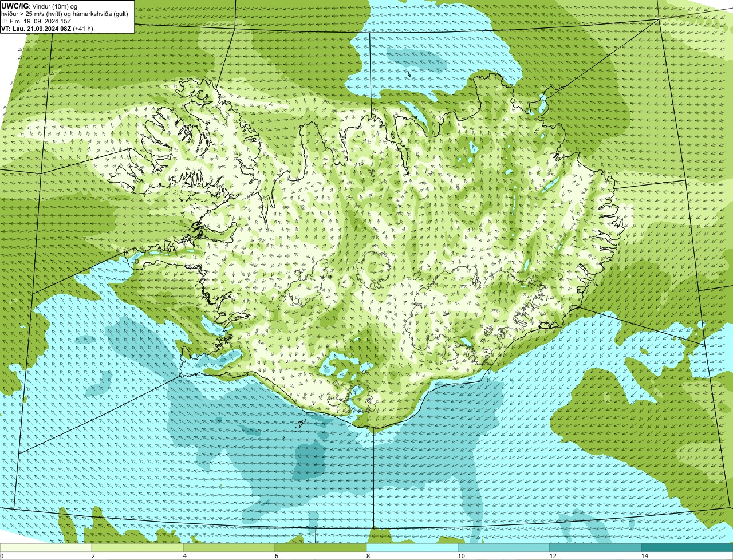Select the 6–8 olive green color bar segment
Screen dimensions: 733x560
point(321,548)
